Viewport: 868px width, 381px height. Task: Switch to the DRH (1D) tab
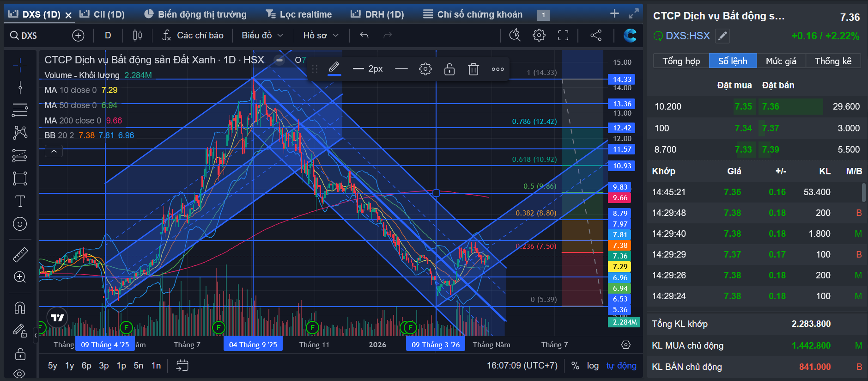pyautogui.click(x=377, y=14)
